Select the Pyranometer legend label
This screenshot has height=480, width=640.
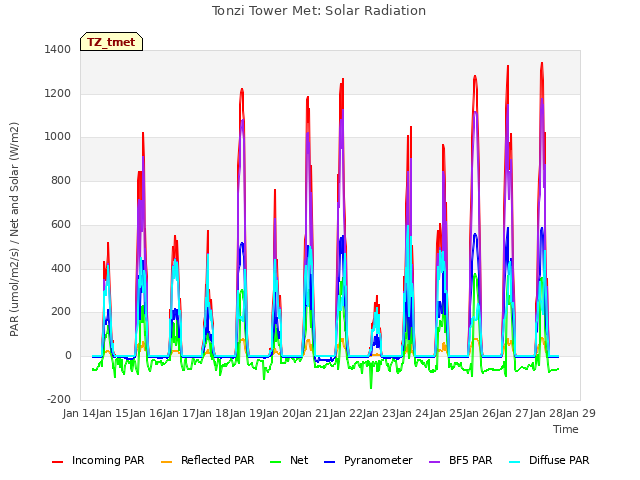pos(378,460)
